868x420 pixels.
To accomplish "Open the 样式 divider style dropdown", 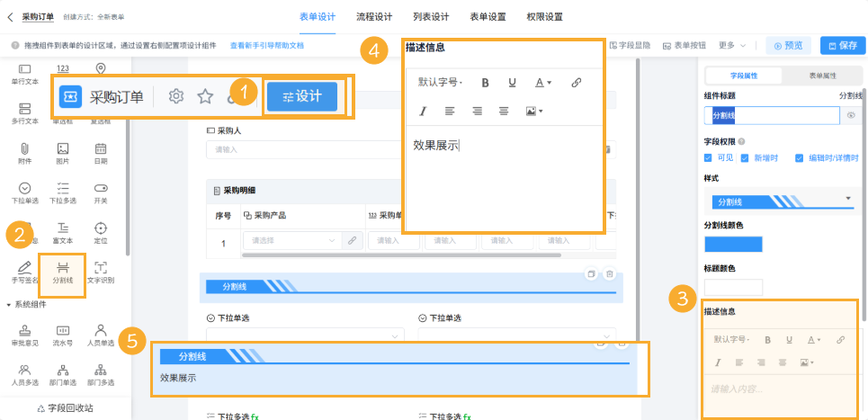I will tap(781, 201).
